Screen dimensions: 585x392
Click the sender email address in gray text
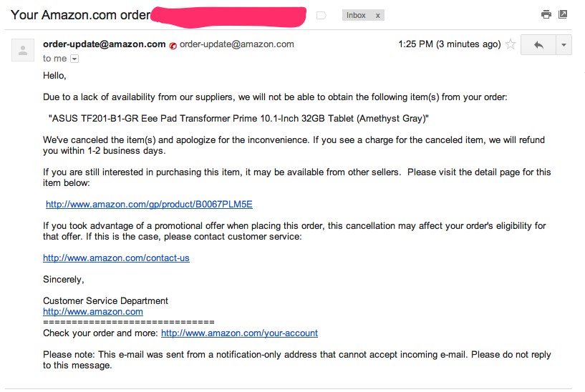click(x=237, y=44)
